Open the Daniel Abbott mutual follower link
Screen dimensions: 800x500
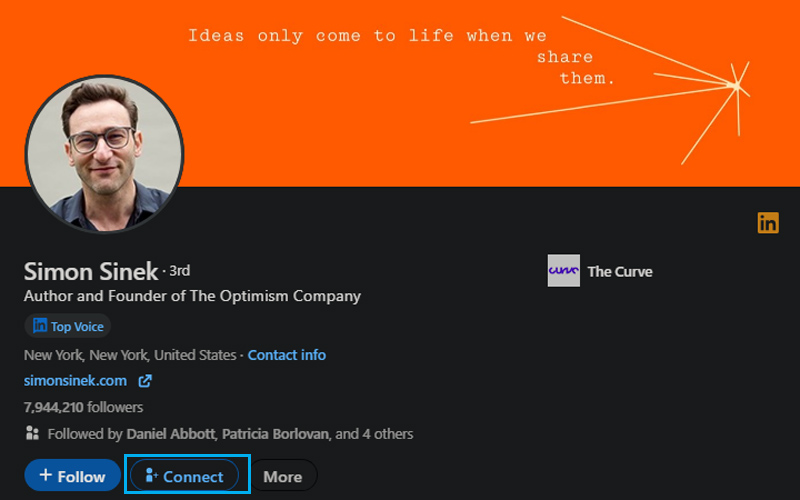170,434
